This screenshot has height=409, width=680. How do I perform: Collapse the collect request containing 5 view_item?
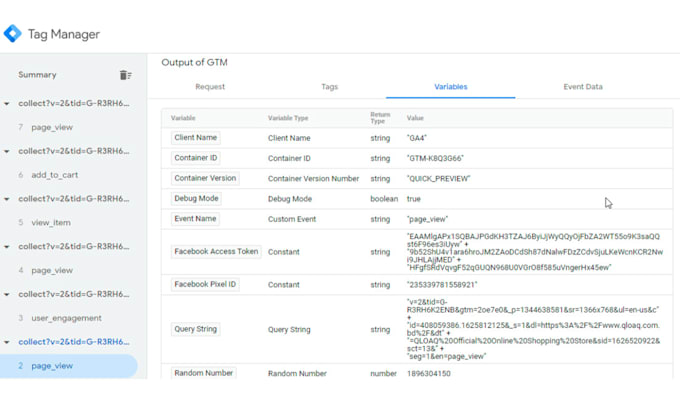pyautogui.click(x=7, y=199)
